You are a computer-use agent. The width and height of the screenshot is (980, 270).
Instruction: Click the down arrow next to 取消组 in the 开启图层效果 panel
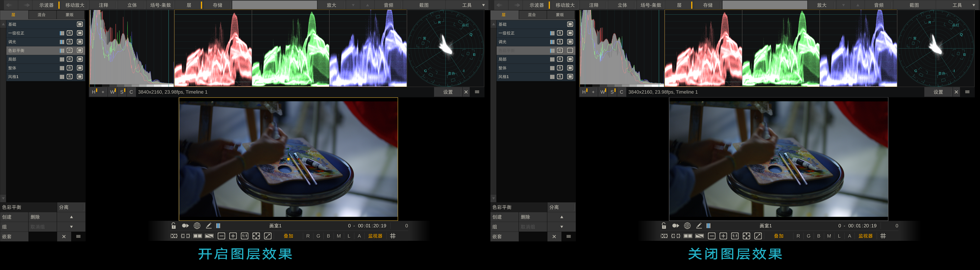71,227
